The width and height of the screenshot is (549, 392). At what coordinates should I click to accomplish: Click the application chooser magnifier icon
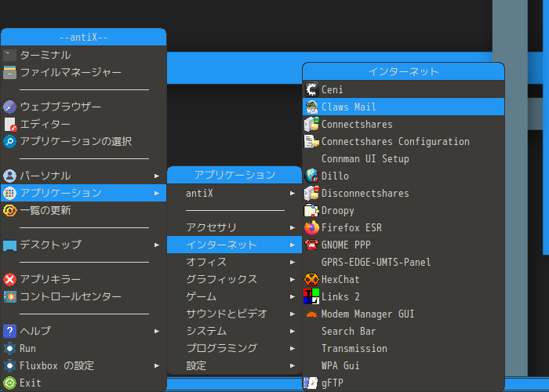[x=9, y=141]
